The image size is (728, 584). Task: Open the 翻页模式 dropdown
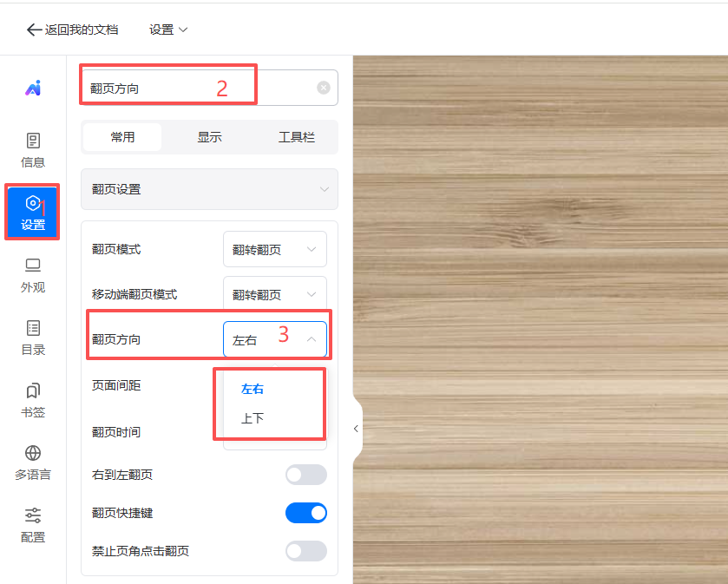click(274, 249)
